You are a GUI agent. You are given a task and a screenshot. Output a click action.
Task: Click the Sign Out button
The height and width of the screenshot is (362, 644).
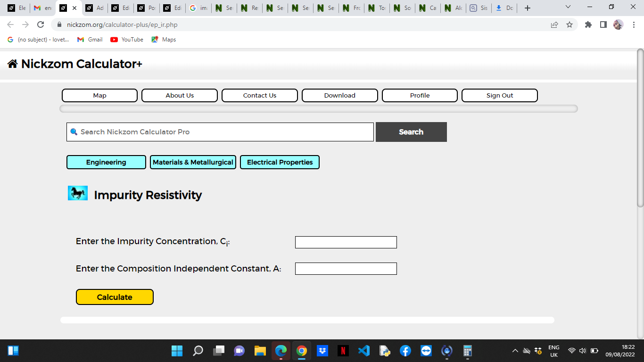click(500, 95)
